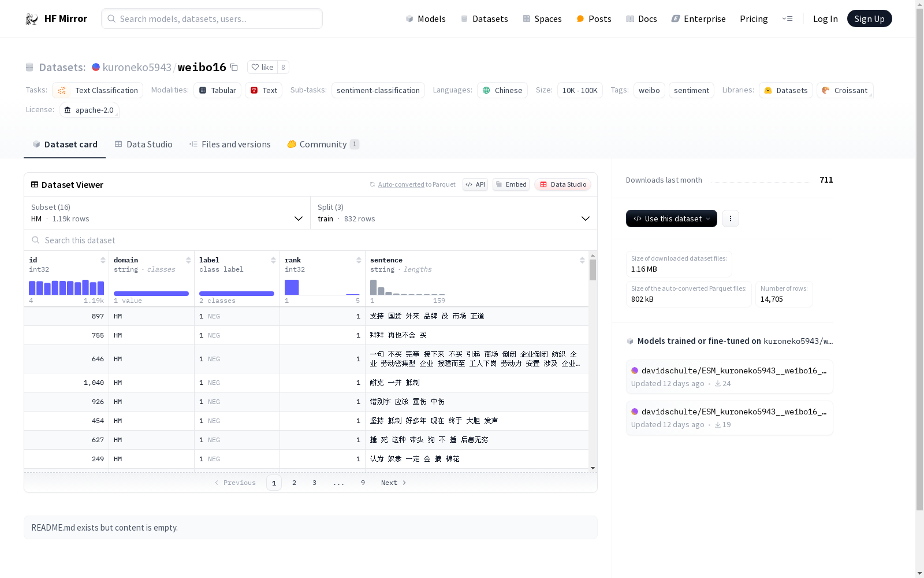This screenshot has width=924, height=578.
Task: Open the Pricing link
Action: coord(754,18)
